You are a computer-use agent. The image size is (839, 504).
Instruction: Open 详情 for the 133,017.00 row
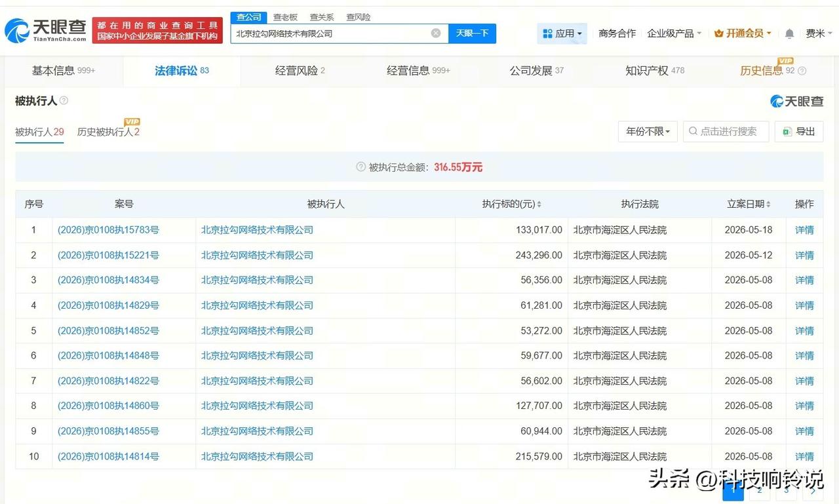(x=804, y=230)
